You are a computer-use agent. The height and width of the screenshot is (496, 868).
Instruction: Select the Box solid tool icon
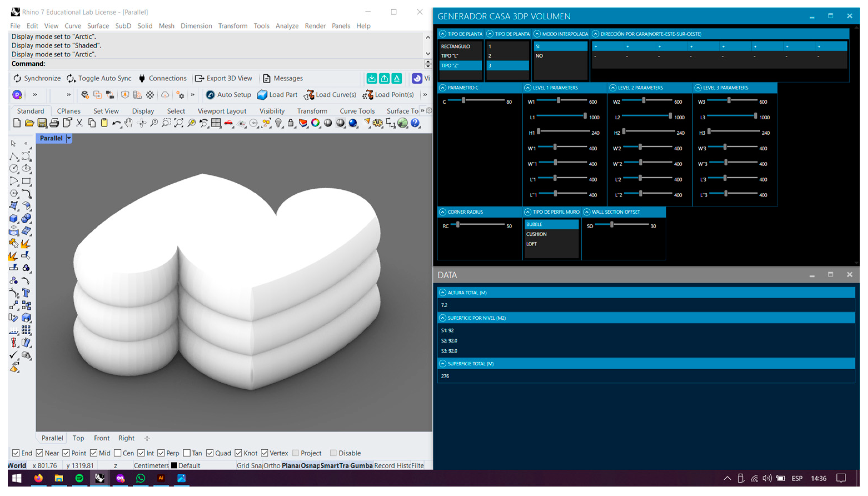pyautogui.click(x=14, y=218)
